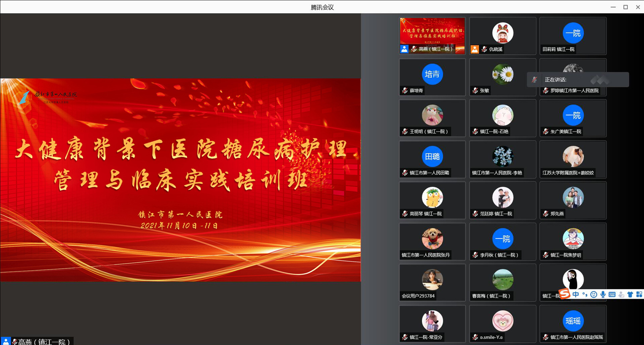Select 田莉莉 镇江一院 blue 一院 avatar

coord(573,33)
